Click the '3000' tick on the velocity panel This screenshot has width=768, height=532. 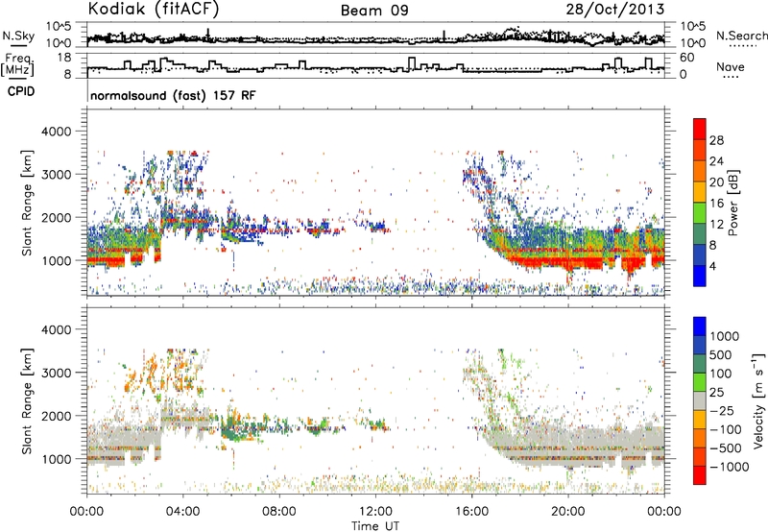point(57,373)
